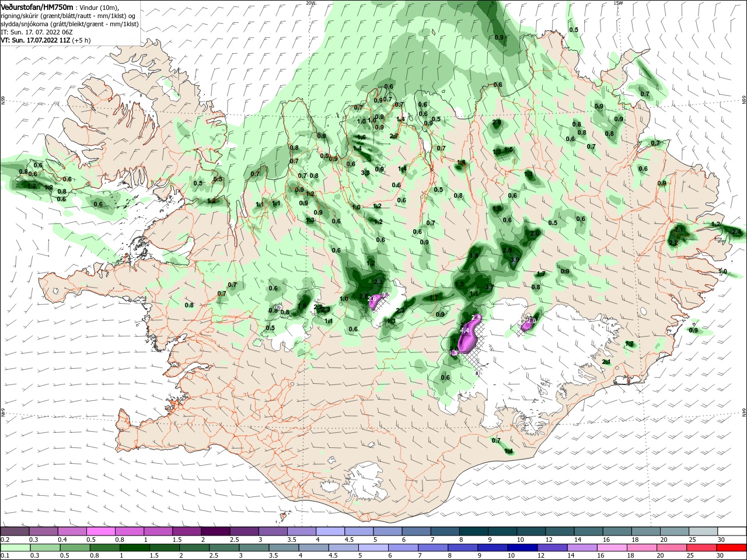Image resolution: width=747 pixels, height=560 pixels.
Task: Click the pale gray 25 legend swatch
Action: click(703, 531)
